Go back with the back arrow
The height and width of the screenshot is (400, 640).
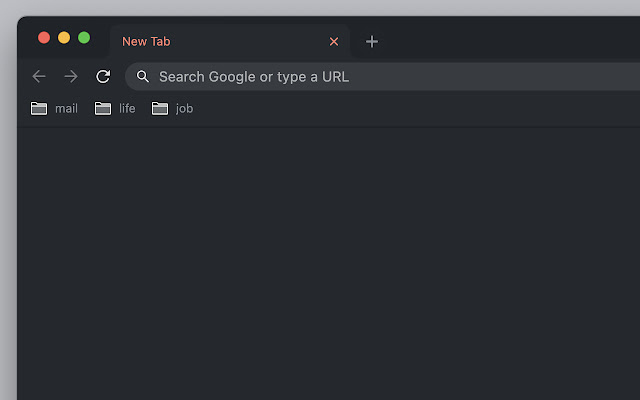[39, 76]
